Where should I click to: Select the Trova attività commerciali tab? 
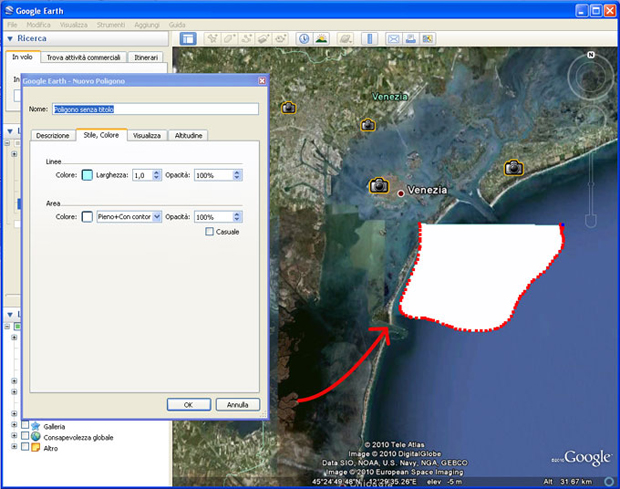coord(83,58)
